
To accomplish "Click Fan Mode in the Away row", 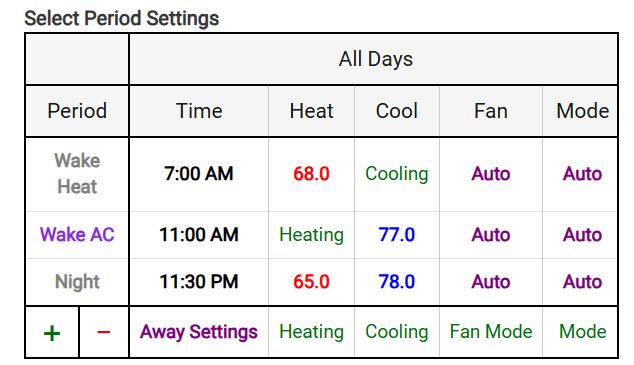I will click(491, 332).
